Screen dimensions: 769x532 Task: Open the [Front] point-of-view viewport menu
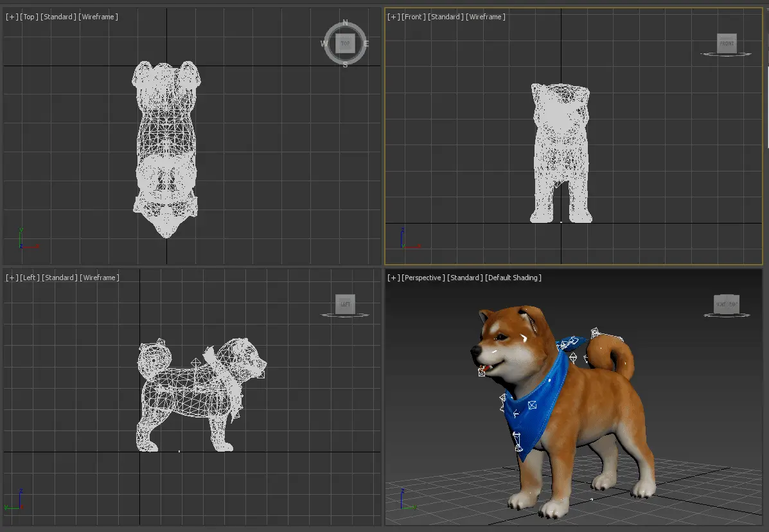tap(414, 17)
